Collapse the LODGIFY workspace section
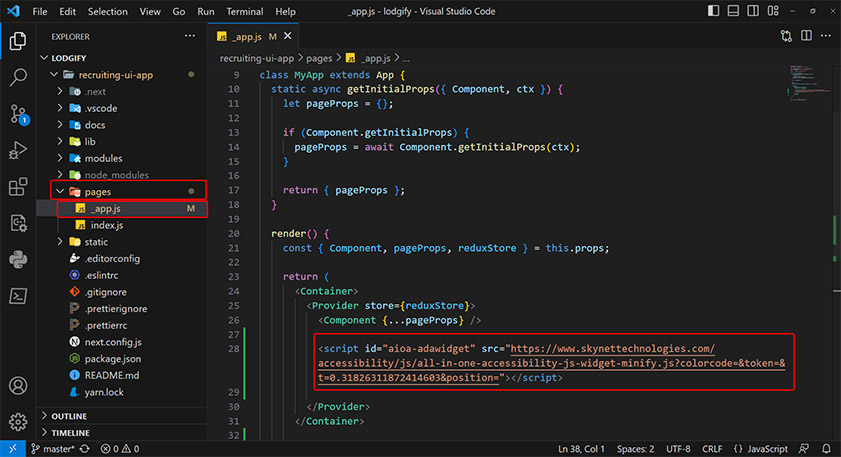841x457 pixels. [45, 58]
